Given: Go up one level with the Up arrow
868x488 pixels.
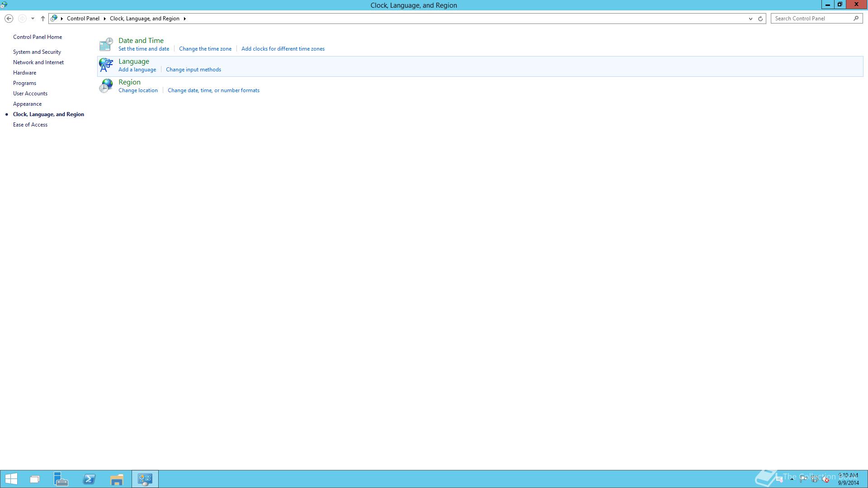Looking at the screenshot, I should click(43, 19).
